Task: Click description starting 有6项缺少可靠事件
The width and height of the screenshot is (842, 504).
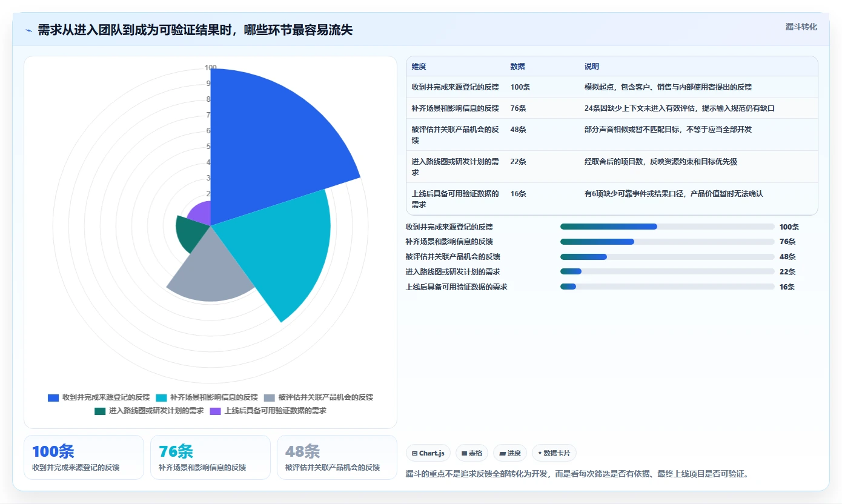Action: (674, 194)
